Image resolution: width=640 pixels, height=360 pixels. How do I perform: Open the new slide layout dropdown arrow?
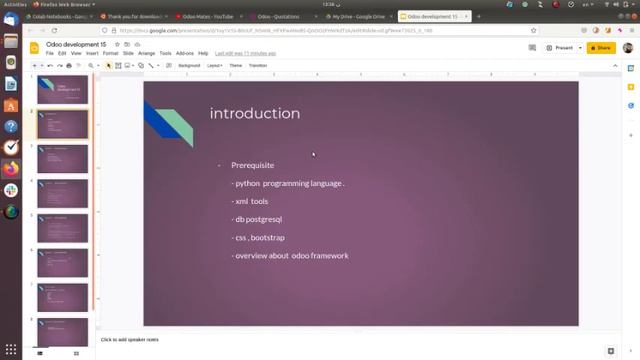click(x=41, y=65)
